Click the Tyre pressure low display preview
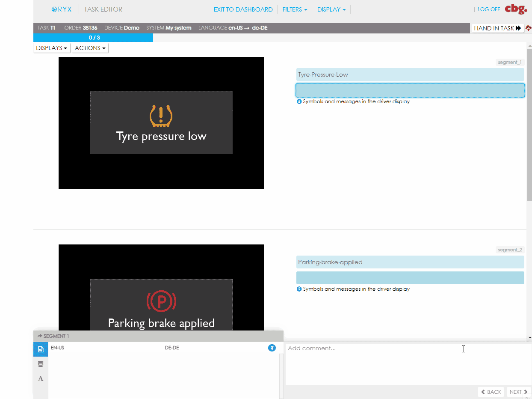 pyautogui.click(x=161, y=123)
